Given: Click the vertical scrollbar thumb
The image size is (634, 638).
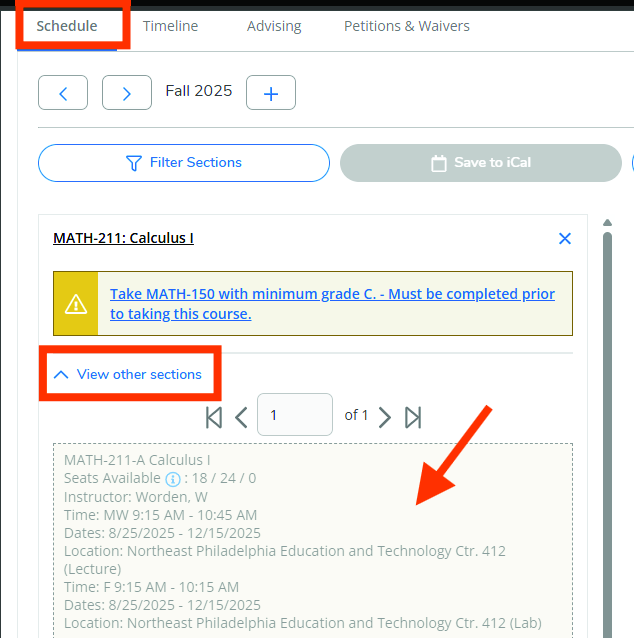Looking at the screenshot, I should point(608,435).
